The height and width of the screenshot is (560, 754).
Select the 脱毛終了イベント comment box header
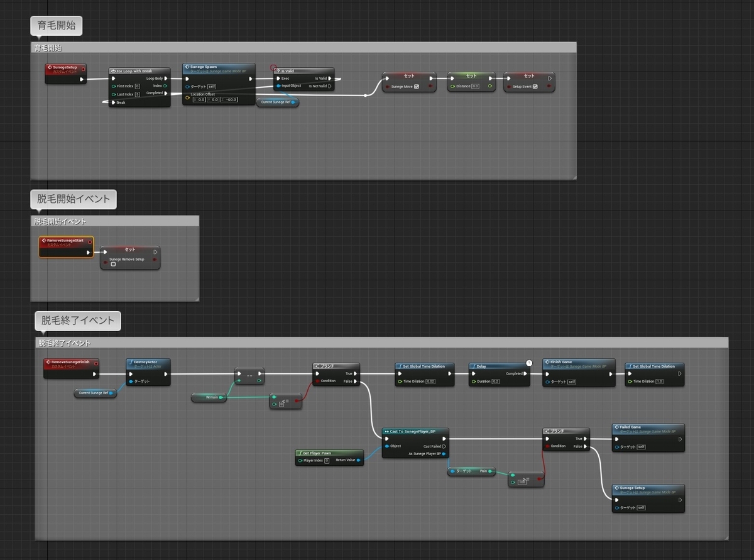(382, 343)
